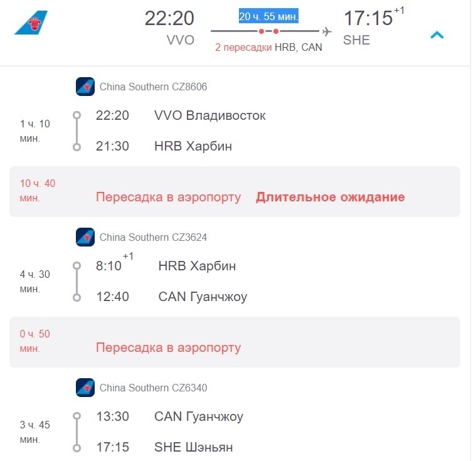Click the SHE Шэньян arrival row
The height and width of the screenshot is (461, 476).
click(x=164, y=447)
